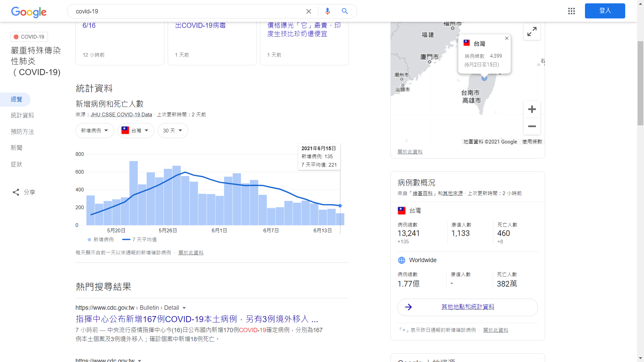Zoom out on the map

(x=532, y=126)
